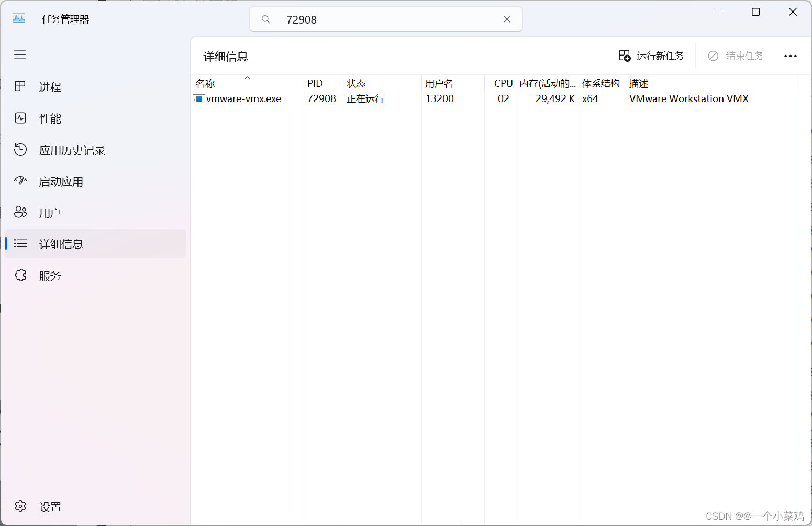Viewport: 812px width, 526px height.
Task: Click the architecture cell x64
Action: [590, 98]
